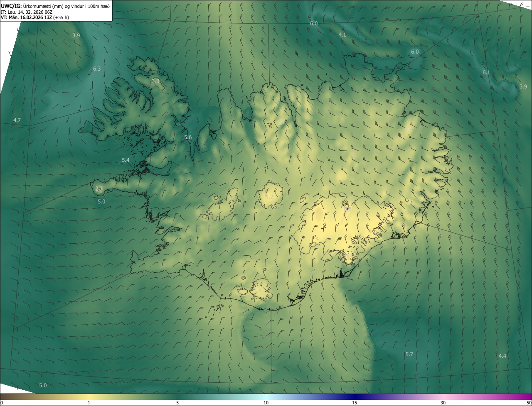Click the 5.7 value label
Screen dimensions: 532x406
(409, 354)
